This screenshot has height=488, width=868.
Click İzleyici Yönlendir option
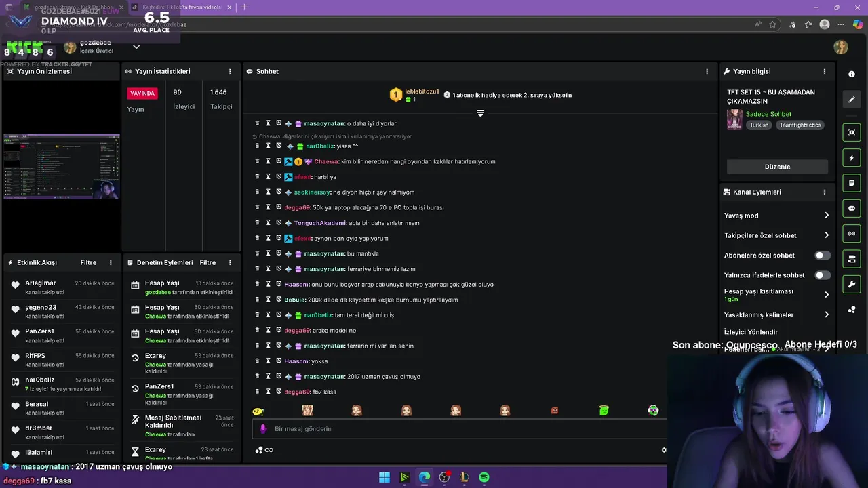point(751,332)
